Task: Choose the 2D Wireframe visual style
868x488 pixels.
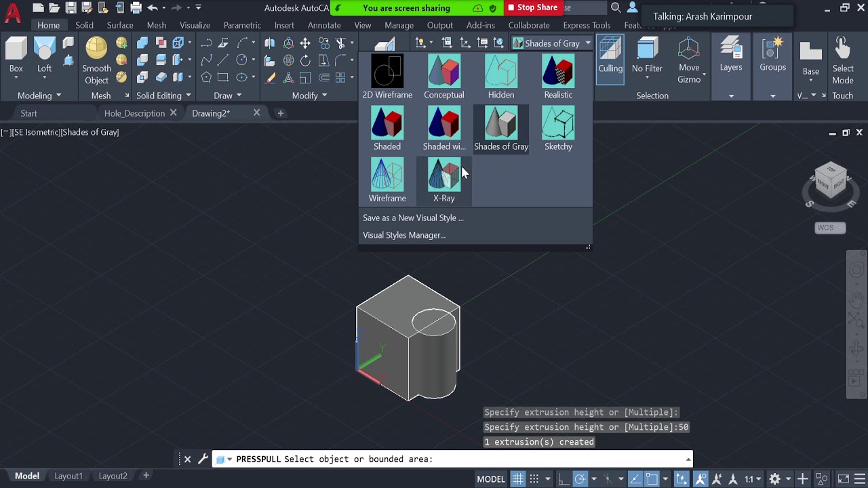Action: (387, 77)
